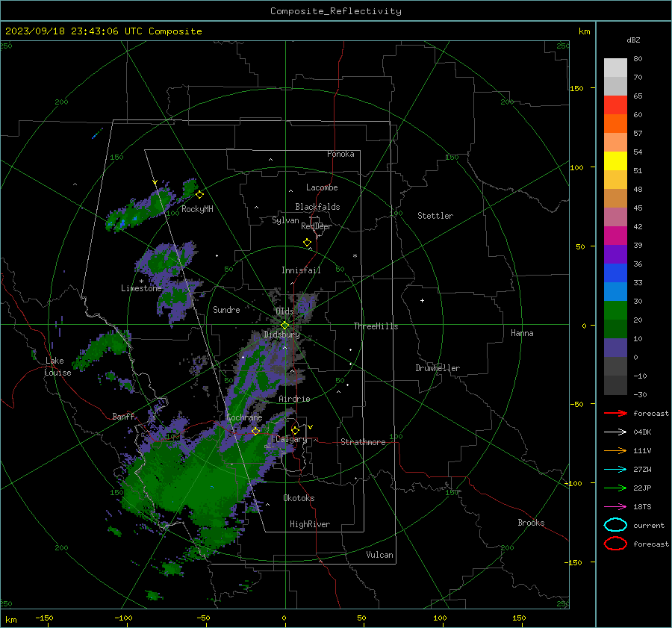Click the -30 value on dBZ scale

(641, 394)
